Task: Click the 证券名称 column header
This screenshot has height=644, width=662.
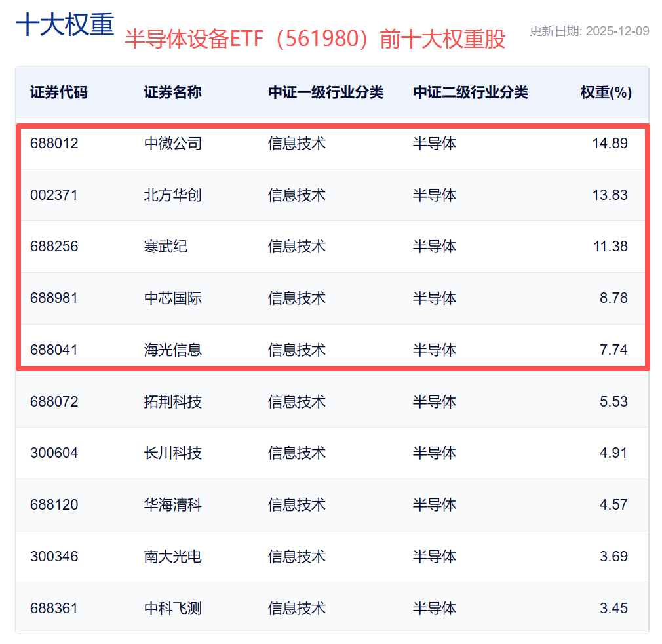Action: pos(172,92)
